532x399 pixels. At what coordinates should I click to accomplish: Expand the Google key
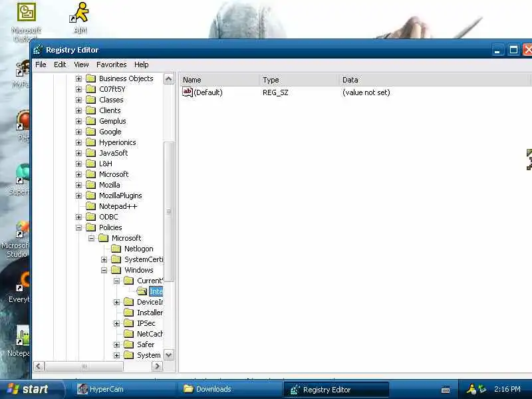[x=78, y=132]
